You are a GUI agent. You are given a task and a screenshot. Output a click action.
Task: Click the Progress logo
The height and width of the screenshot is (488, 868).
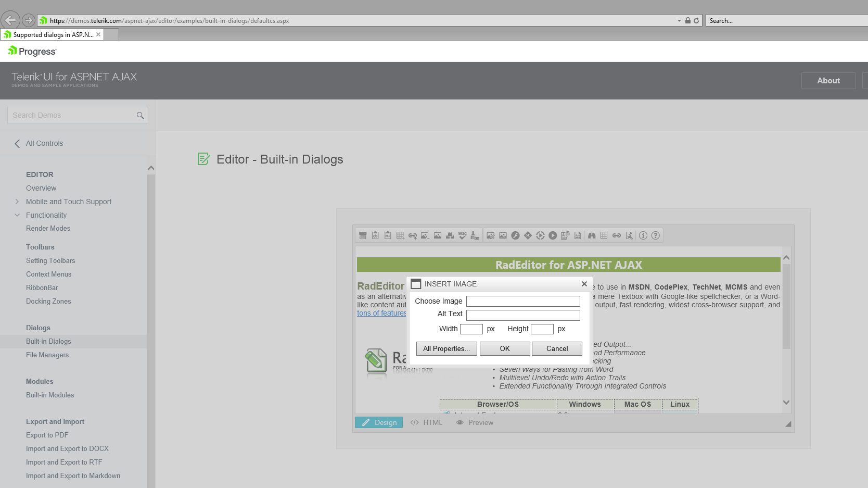pyautogui.click(x=32, y=51)
